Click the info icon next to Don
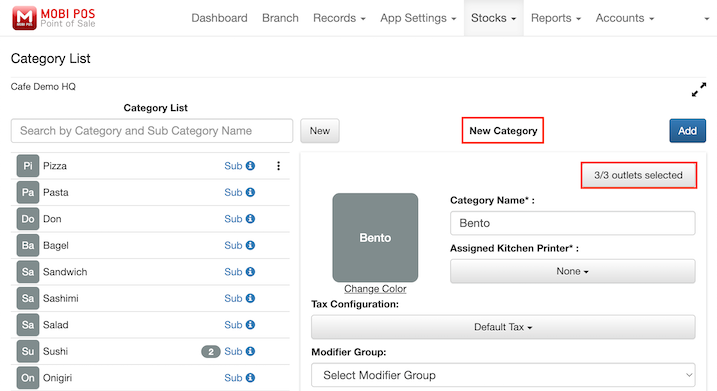 250,219
